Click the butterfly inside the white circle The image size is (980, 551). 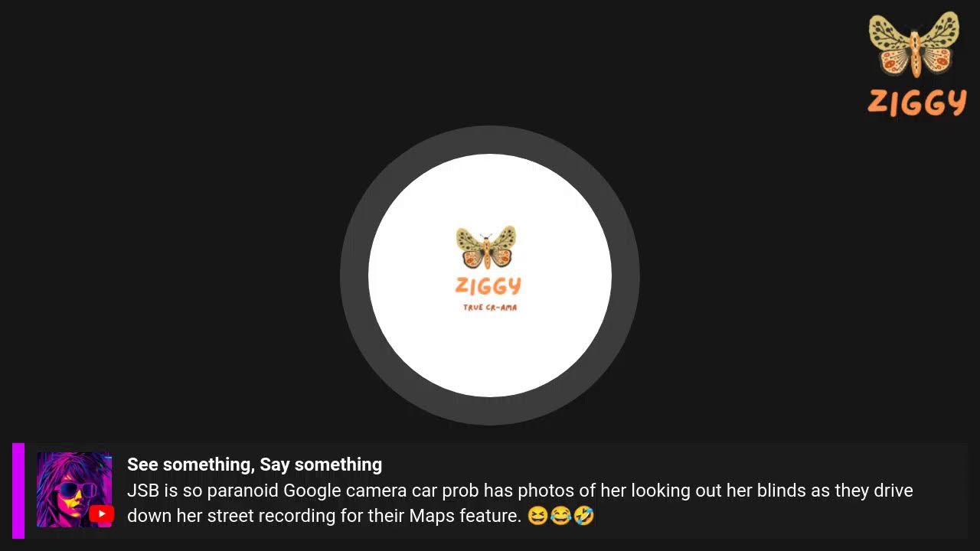486,247
